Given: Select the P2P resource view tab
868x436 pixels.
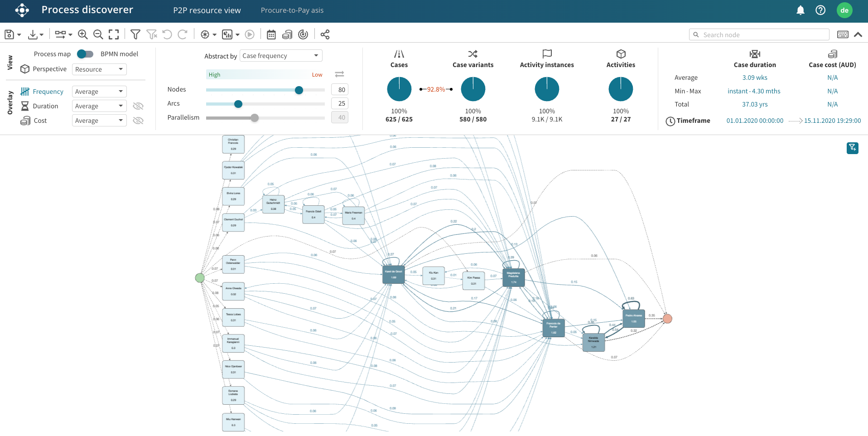Looking at the screenshot, I should (207, 10).
